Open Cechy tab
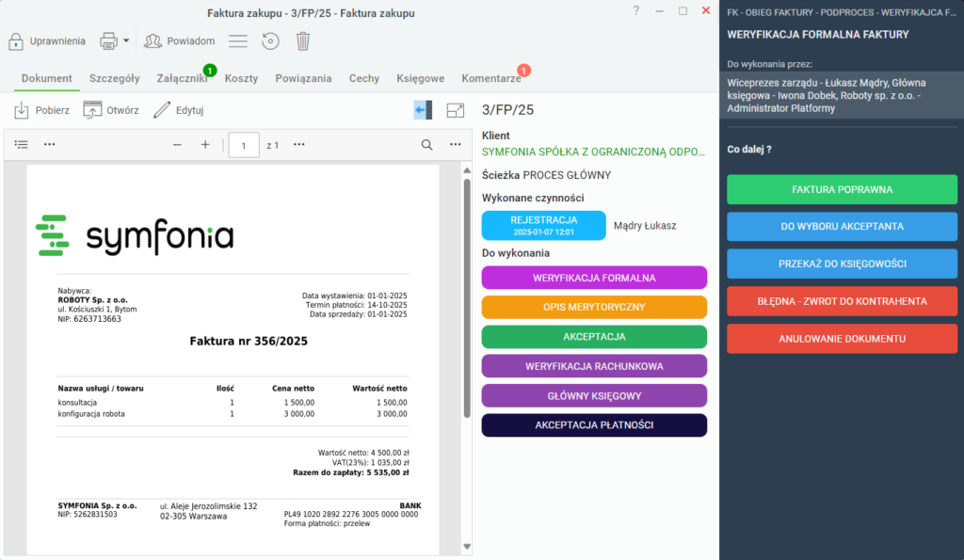This screenshot has width=964, height=560. tap(364, 79)
